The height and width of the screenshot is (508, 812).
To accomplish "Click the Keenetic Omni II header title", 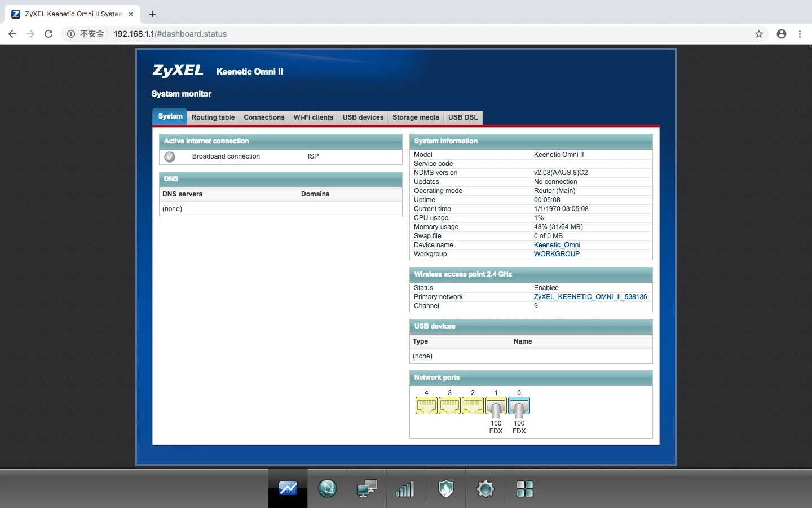I will (x=250, y=72).
